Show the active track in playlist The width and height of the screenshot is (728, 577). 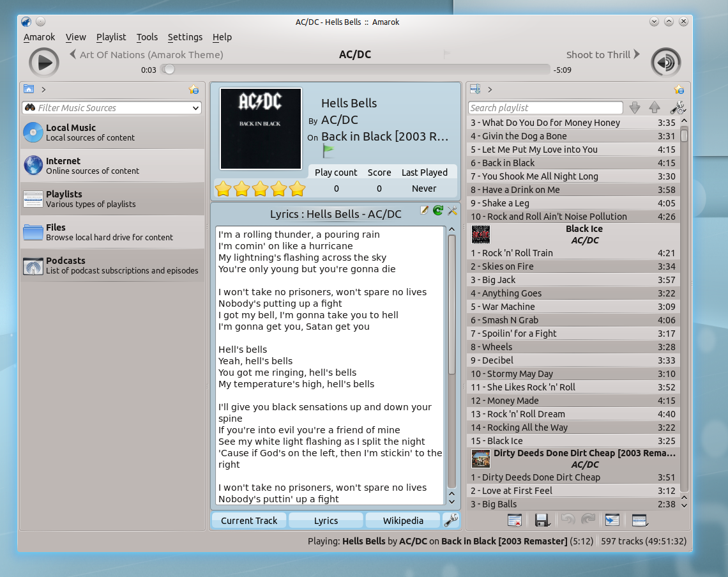pos(612,519)
